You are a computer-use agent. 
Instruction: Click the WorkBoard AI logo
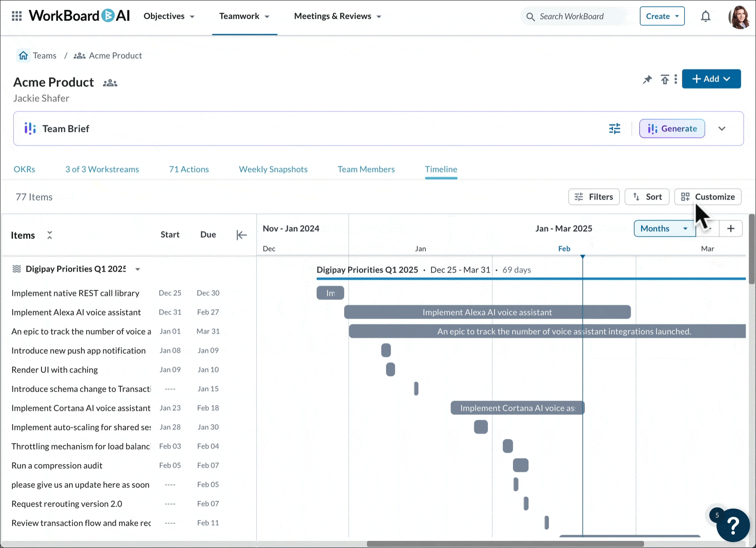79,16
